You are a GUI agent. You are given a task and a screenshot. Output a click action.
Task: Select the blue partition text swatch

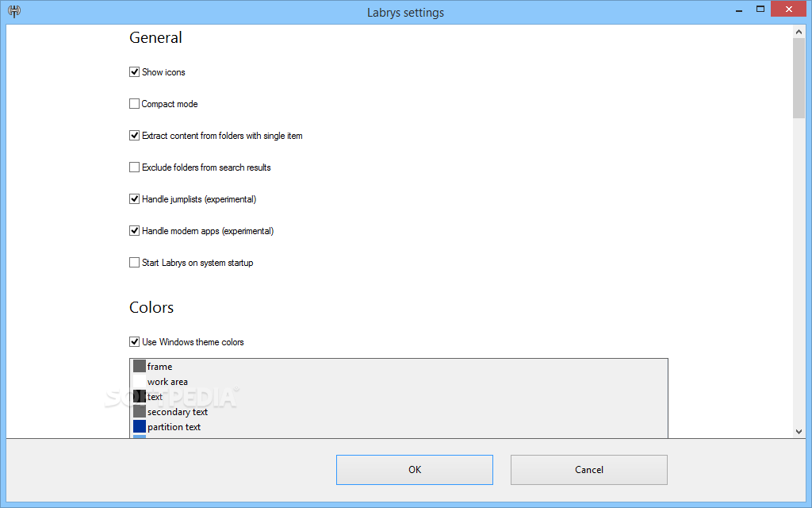tap(140, 426)
